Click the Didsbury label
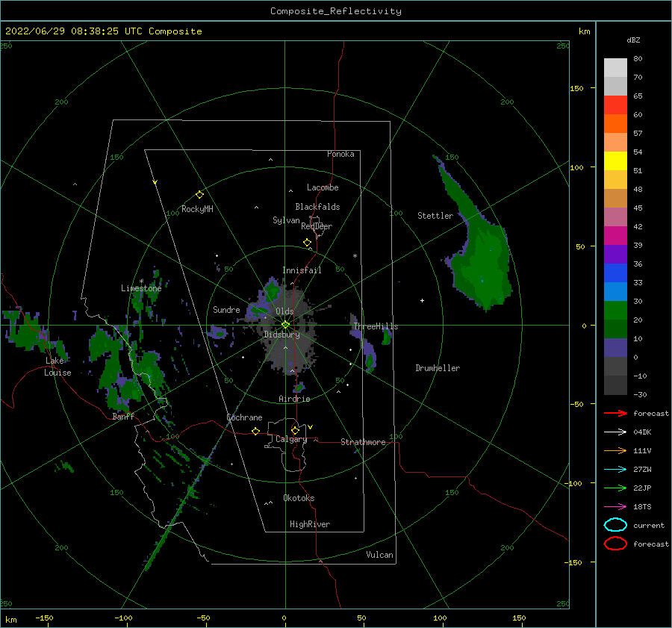This screenshot has width=672, height=628. coord(281,335)
